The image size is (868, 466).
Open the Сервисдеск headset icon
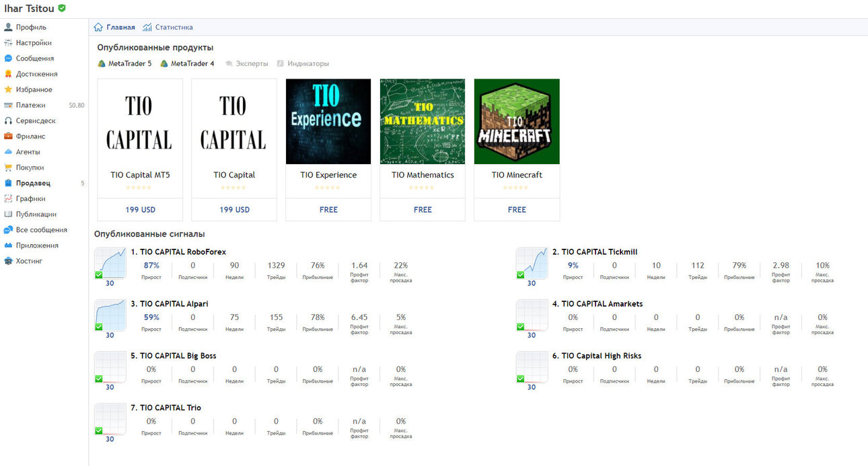tap(8, 120)
